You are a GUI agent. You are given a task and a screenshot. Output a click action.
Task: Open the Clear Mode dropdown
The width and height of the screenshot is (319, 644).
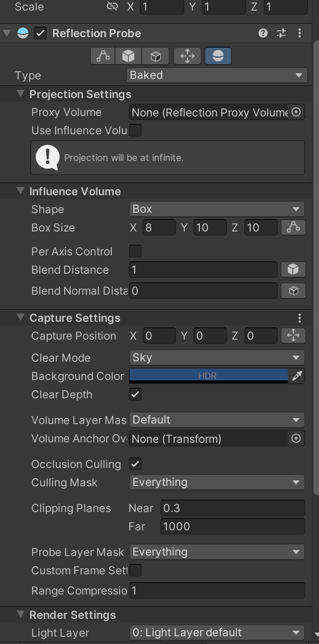pos(216,358)
